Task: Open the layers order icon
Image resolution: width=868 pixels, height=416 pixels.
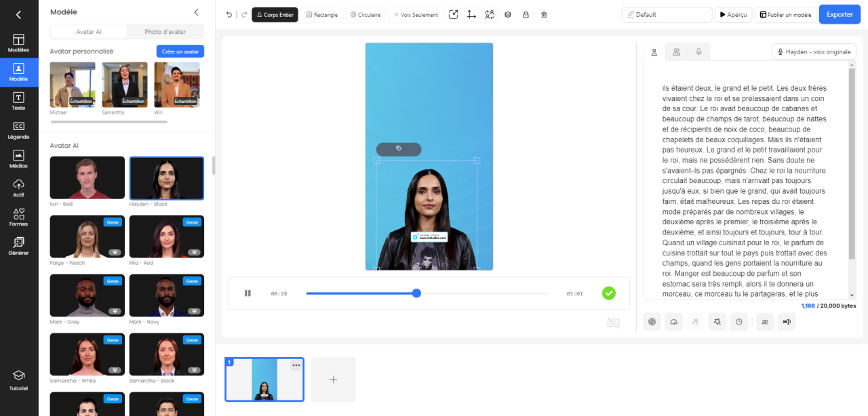Action: click(508, 14)
